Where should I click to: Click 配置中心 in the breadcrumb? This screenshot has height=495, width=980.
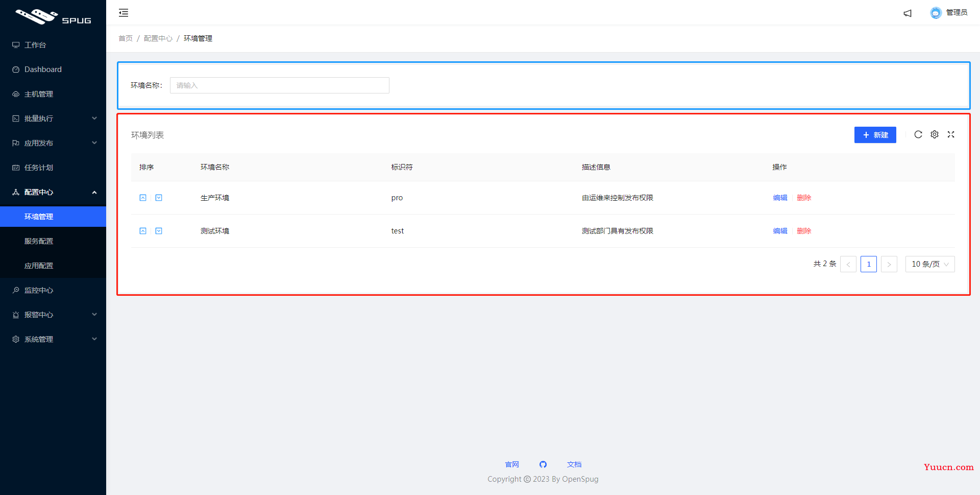(158, 38)
